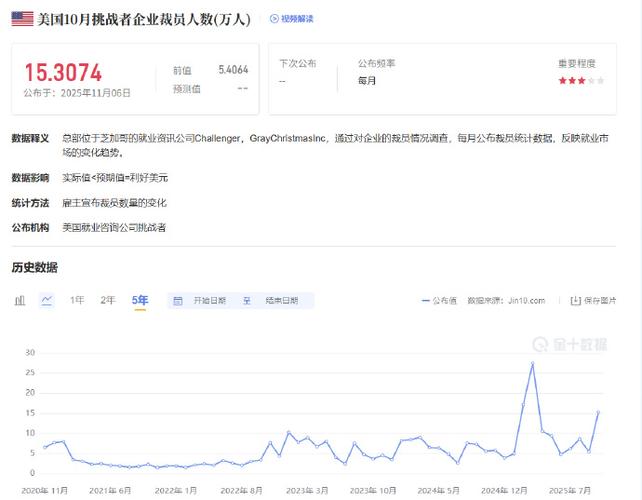Set the 结束日期 end date field
The width and height of the screenshot is (642, 500).
tap(282, 301)
